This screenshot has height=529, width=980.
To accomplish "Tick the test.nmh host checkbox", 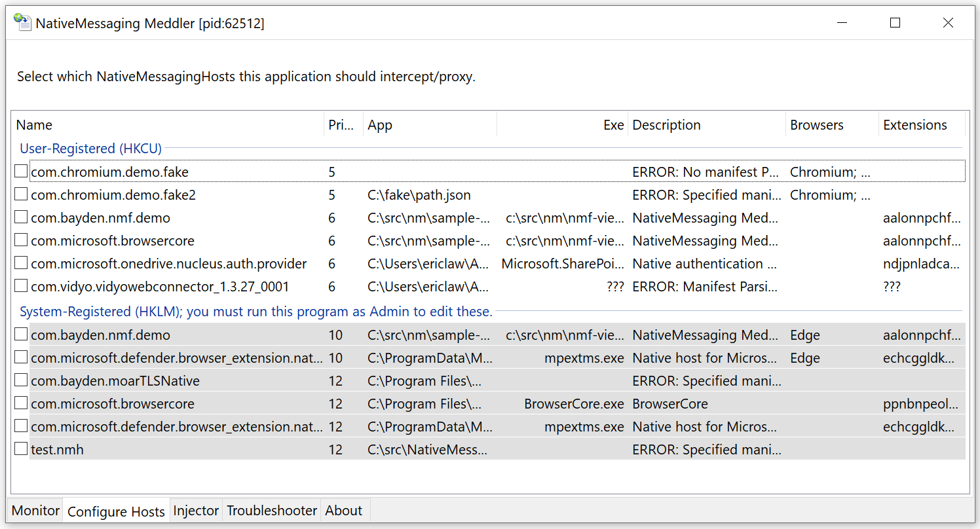I will 21,449.
